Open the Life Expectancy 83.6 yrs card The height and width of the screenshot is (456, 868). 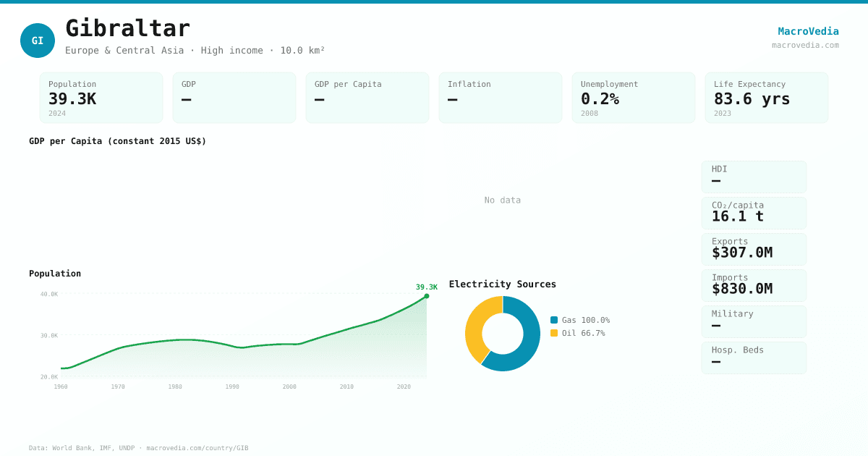coord(766,98)
